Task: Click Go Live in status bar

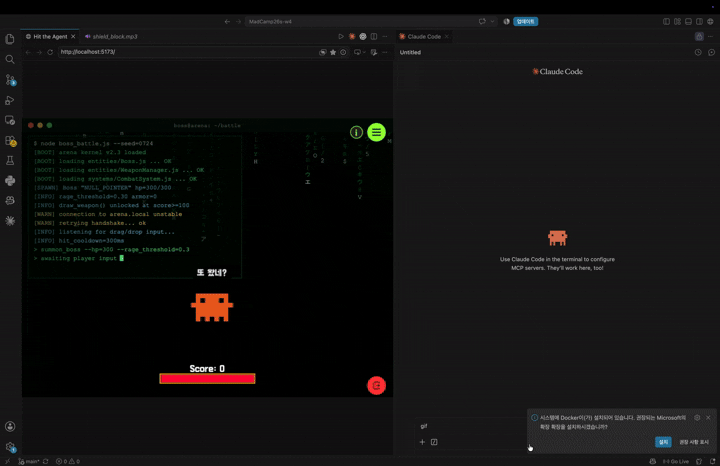Action: coord(676,461)
